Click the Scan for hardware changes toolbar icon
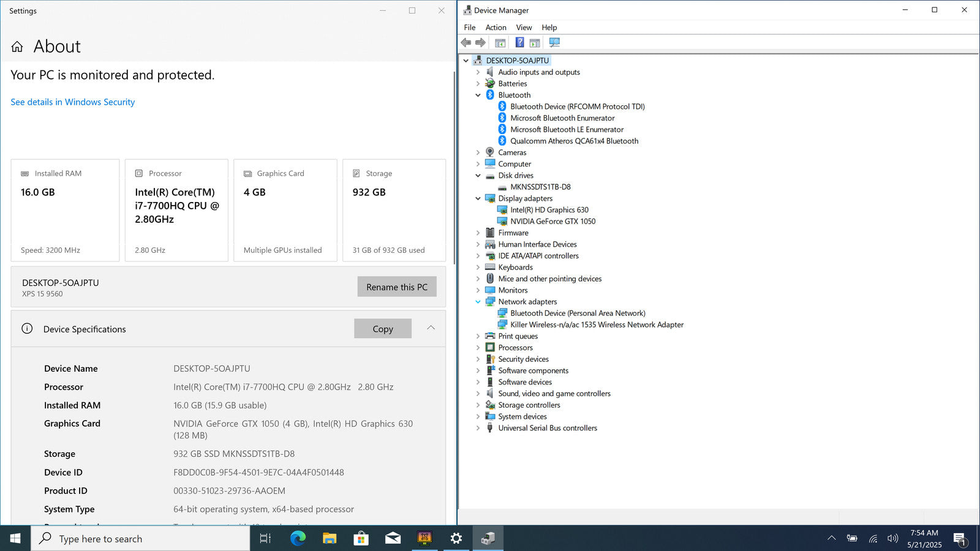Viewport: 980px width, 551px height. (x=554, y=43)
